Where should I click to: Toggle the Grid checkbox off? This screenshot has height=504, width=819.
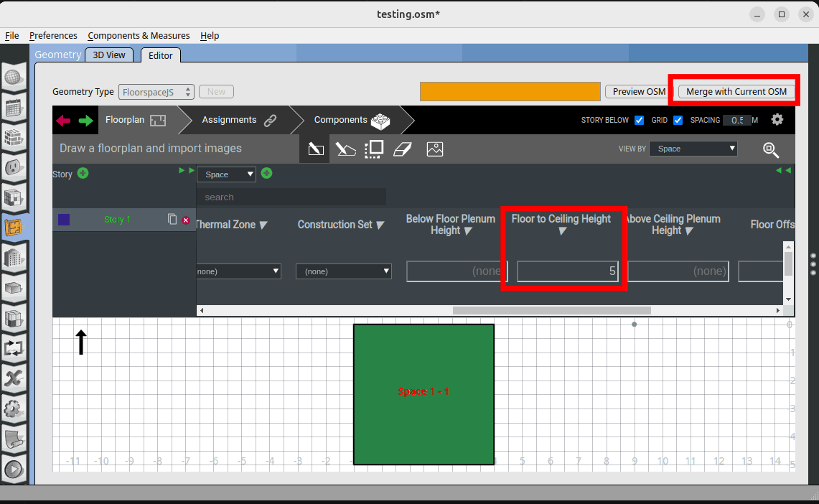[678, 120]
